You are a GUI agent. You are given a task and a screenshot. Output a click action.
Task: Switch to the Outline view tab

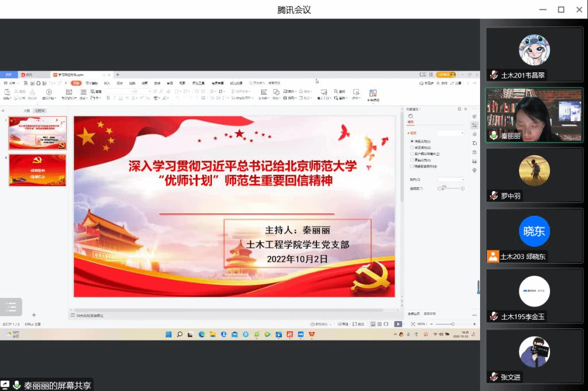point(26,110)
